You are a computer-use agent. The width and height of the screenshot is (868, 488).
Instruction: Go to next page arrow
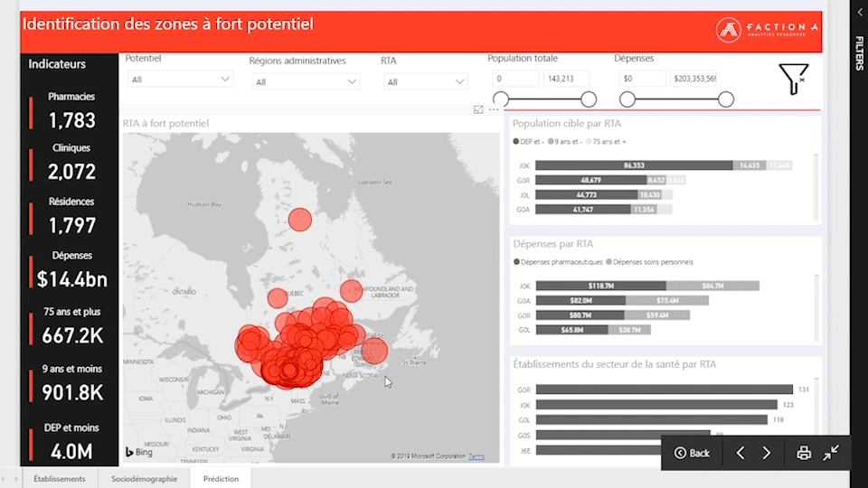click(x=767, y=453)
